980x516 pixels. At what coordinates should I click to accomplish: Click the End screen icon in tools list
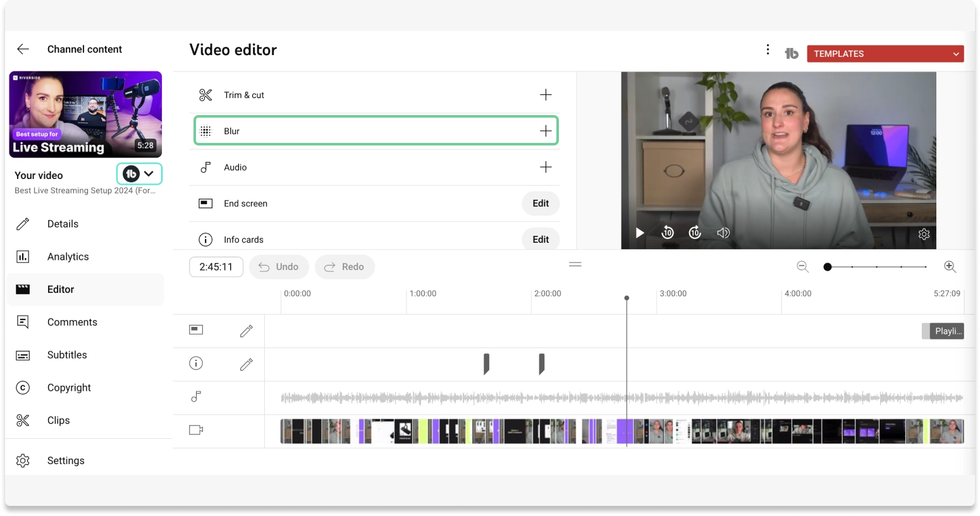(205, 204)
